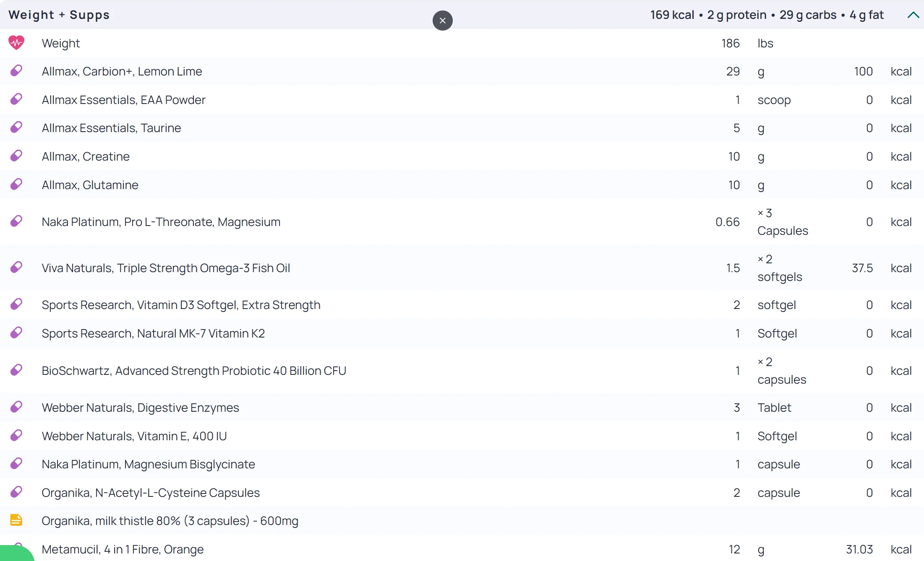Screen dimensions: 924x561
Task: Click the pill icon for Allmax Glutamine
Action: coord(16,184)
